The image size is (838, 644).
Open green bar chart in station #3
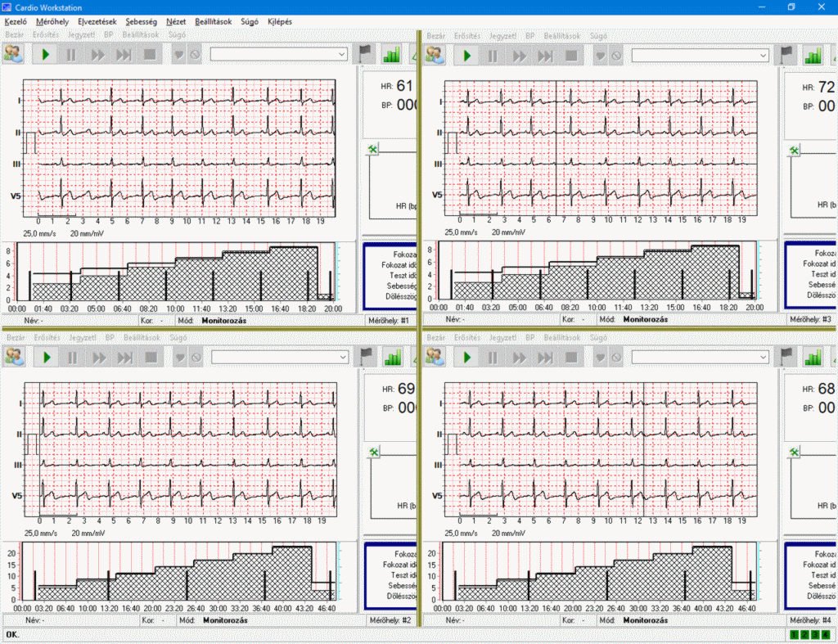[813, 56]
